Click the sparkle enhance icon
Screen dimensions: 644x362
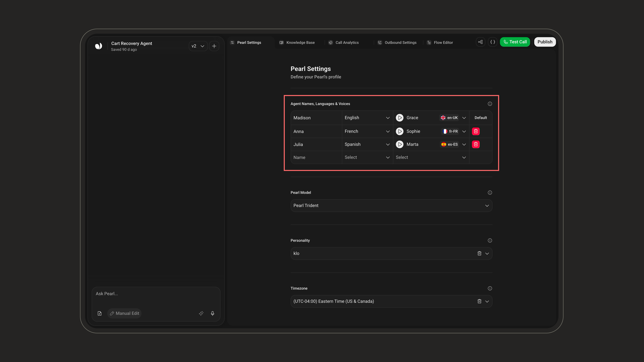[201, 313]
